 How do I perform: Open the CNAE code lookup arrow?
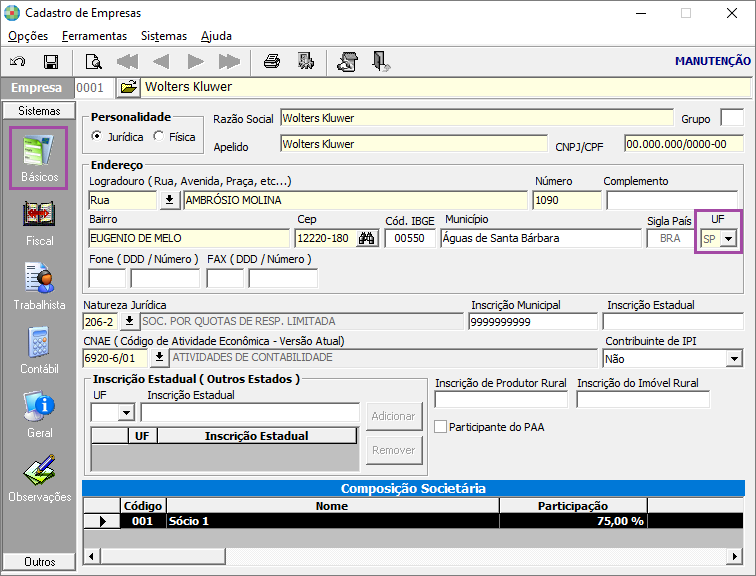coord(159,357)
